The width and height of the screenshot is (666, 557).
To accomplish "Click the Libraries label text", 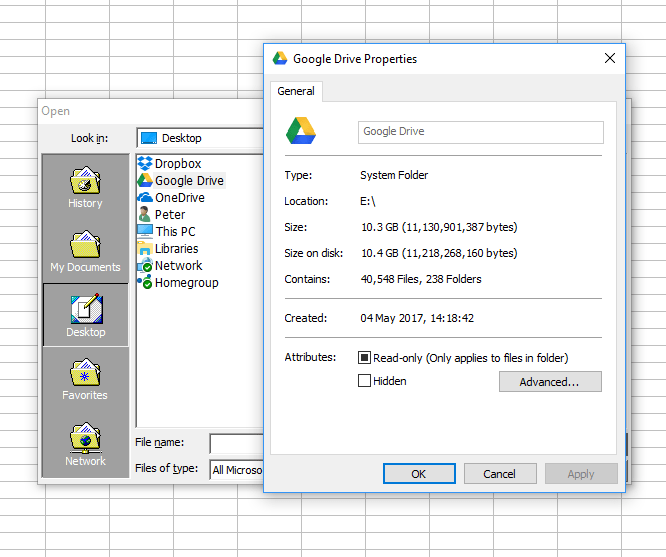I will (x=176, y=249).
